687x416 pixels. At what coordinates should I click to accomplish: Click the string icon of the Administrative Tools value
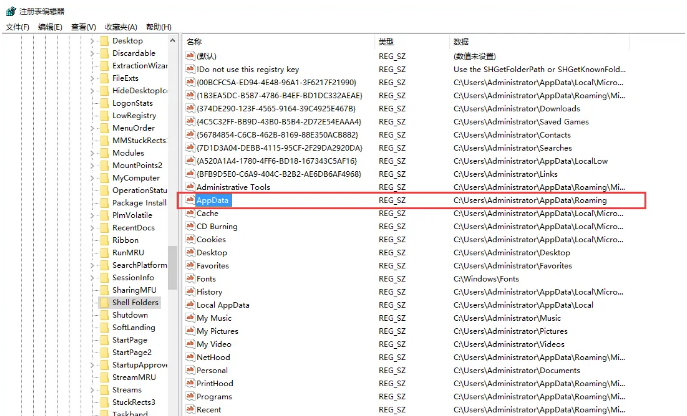coord(189,187)
